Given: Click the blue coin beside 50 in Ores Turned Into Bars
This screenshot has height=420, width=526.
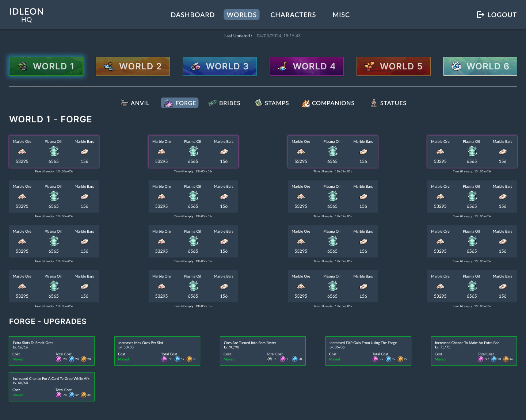Looking at the screenshot, I should 295,359.
